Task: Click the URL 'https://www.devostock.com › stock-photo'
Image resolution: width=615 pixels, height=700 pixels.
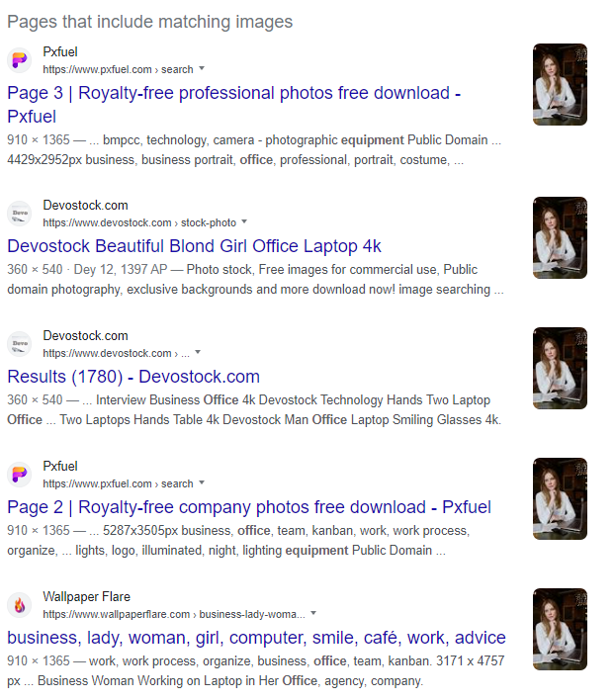Action: [139, 222]
